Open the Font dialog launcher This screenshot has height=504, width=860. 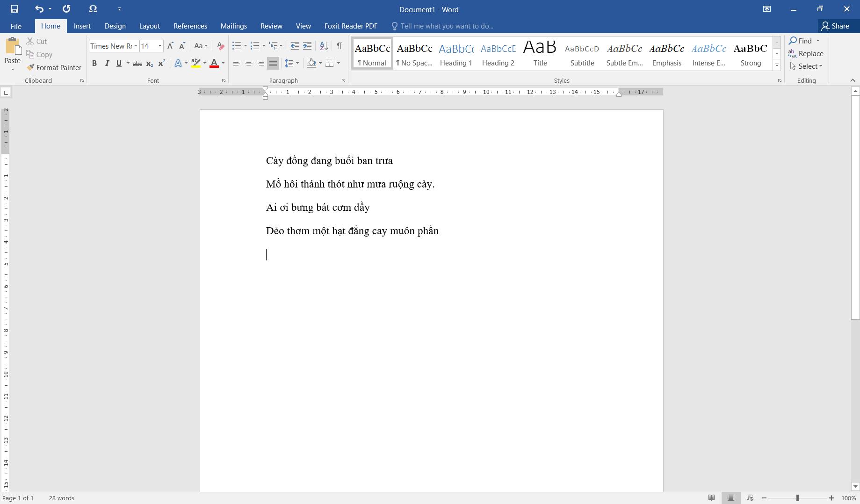[x=224, y=81]
